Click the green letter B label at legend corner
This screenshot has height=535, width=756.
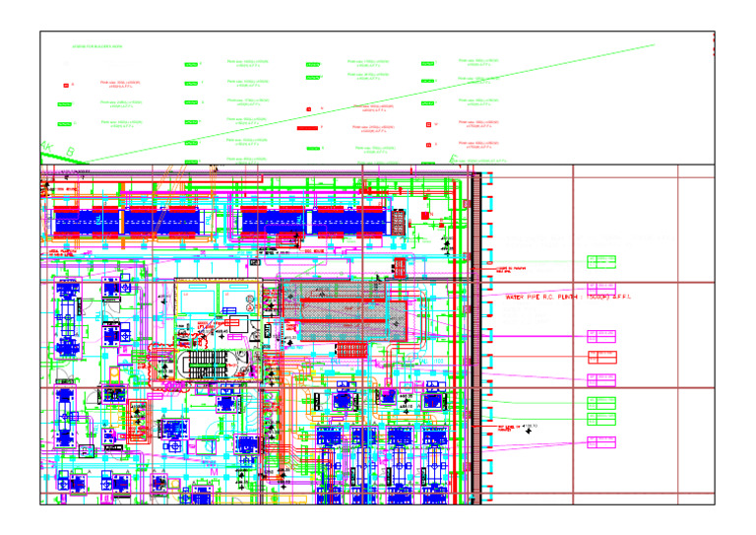[x=70, y=152]
